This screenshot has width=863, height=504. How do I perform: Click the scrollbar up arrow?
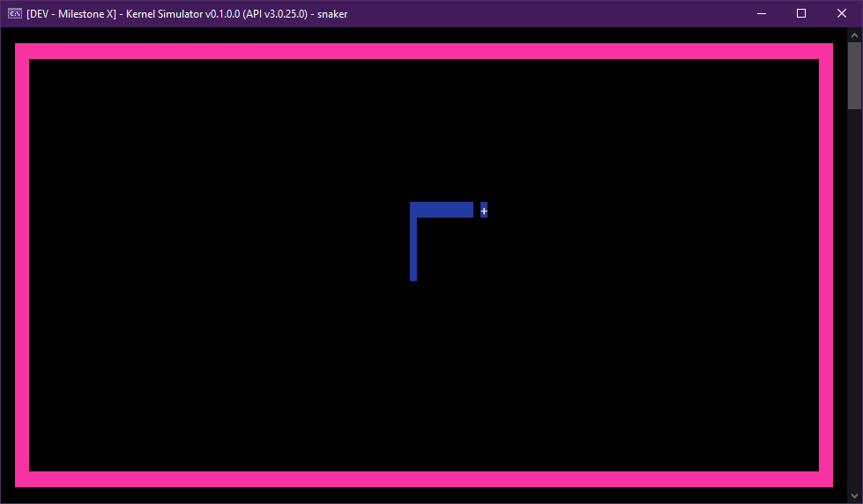855,35
